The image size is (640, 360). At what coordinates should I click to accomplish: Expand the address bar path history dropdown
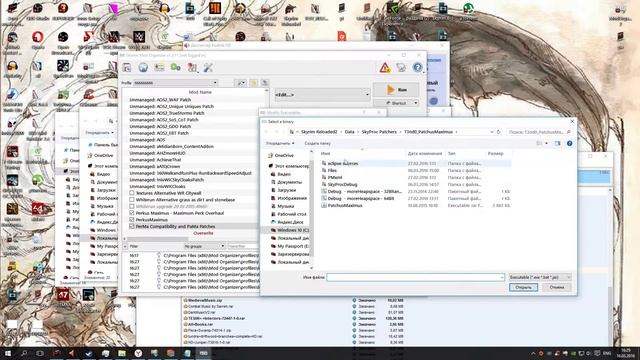pyautogui.click(x=491, y=132)
